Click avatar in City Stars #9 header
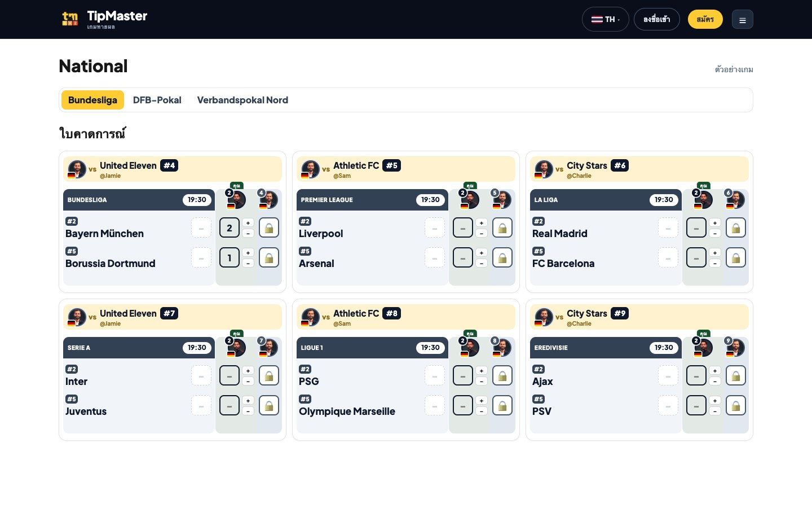Viewport: 812px width, 508px height. click(544, 317)
